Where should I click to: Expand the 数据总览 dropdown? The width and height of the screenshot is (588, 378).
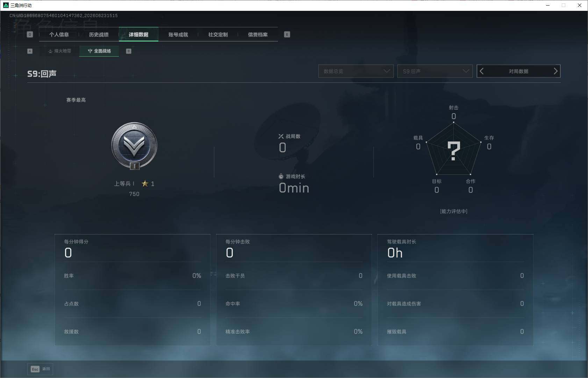[x=356, y=71]
